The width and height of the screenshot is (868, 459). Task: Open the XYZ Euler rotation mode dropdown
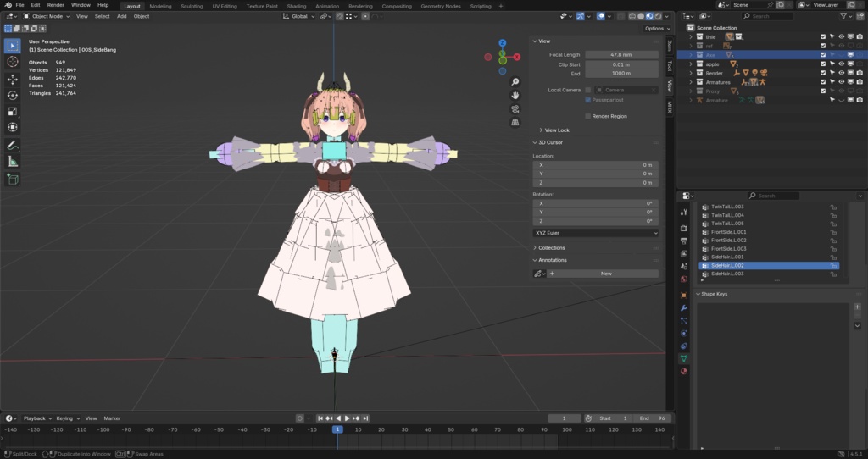[596, 234]
